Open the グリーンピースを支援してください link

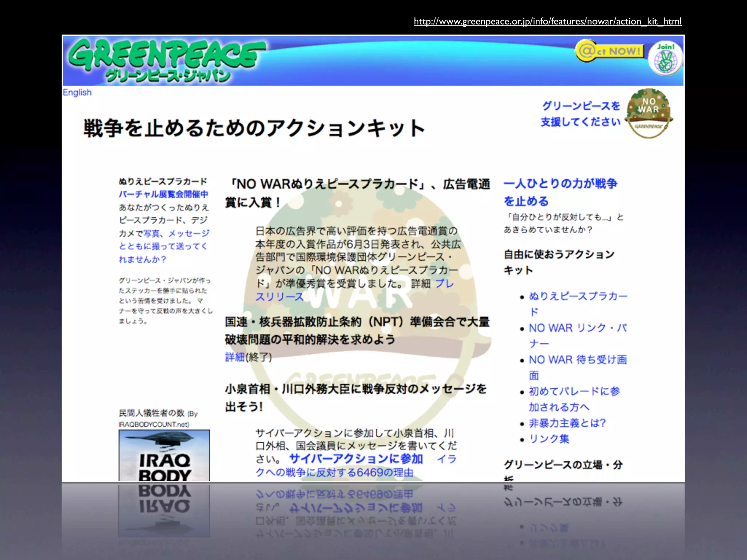coord(581,114)
